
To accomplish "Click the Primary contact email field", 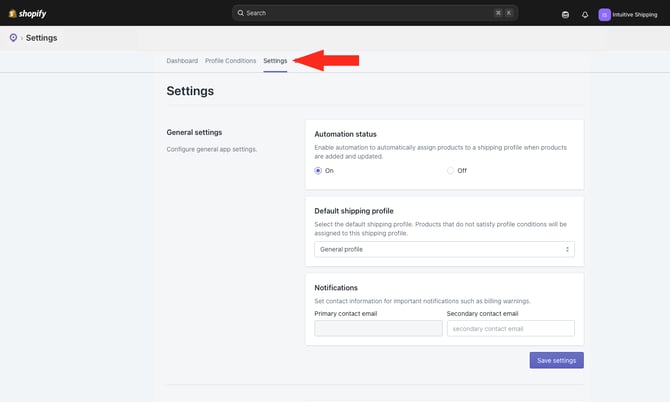I will 378,329.
